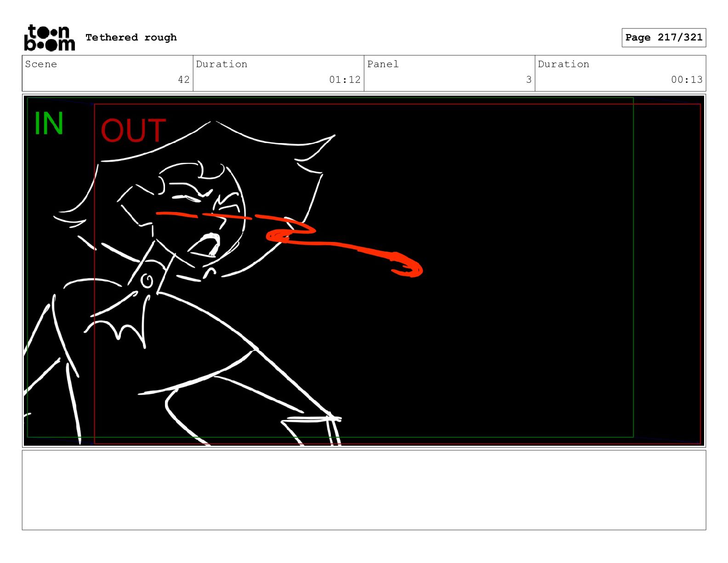728x563 pixels.
Task: Click the red 'OUT' camera label
Action: point(133,131)
